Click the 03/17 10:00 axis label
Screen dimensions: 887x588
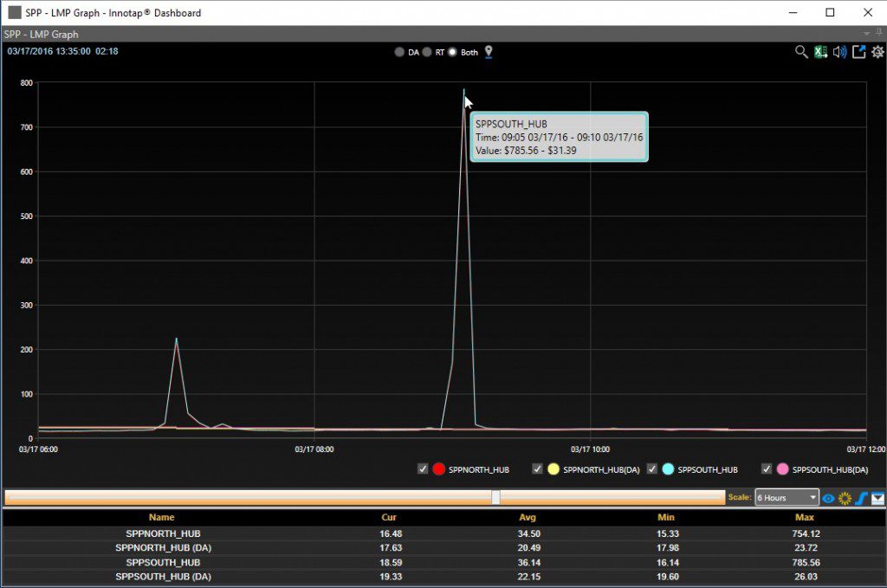click(590, 449)
